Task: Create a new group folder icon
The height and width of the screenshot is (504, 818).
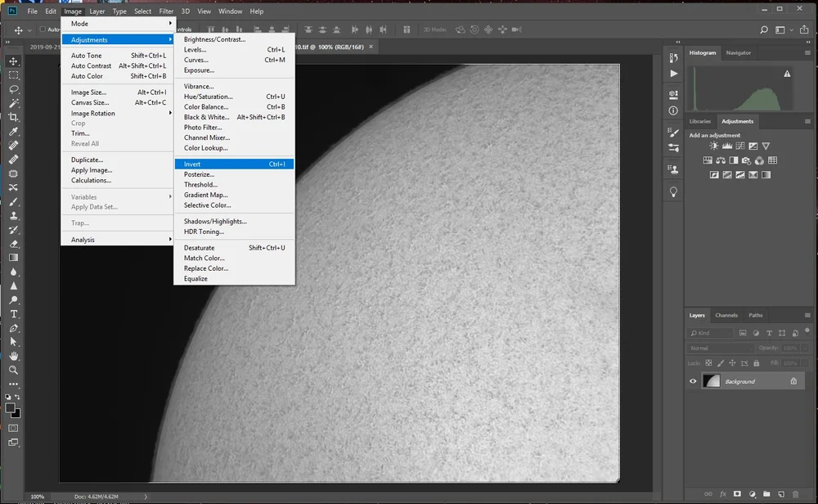Action: pyautogui.click(x=766, y=494)
